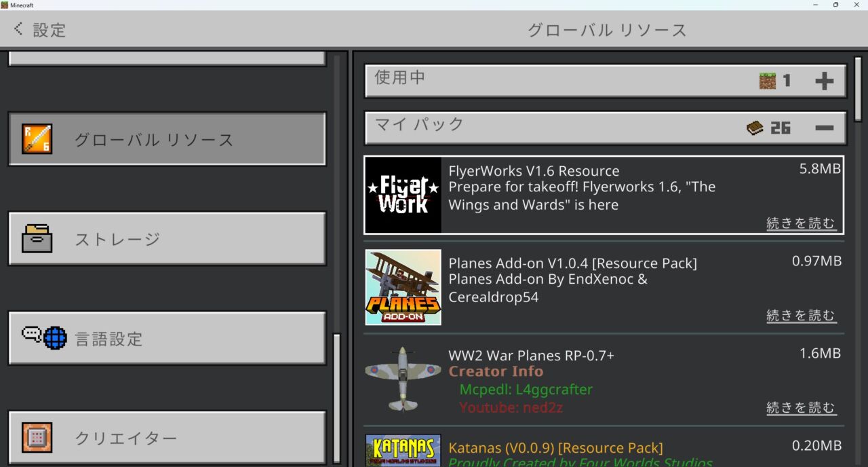Expand the 使用中 section with the plus
Viewport: 868px width, 467px height.
tap(825, 80)
